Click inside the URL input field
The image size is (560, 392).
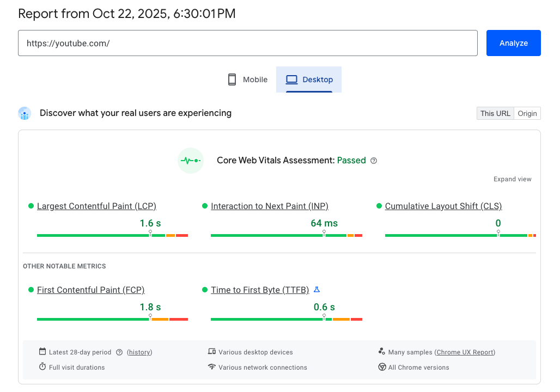coord(248,42)
